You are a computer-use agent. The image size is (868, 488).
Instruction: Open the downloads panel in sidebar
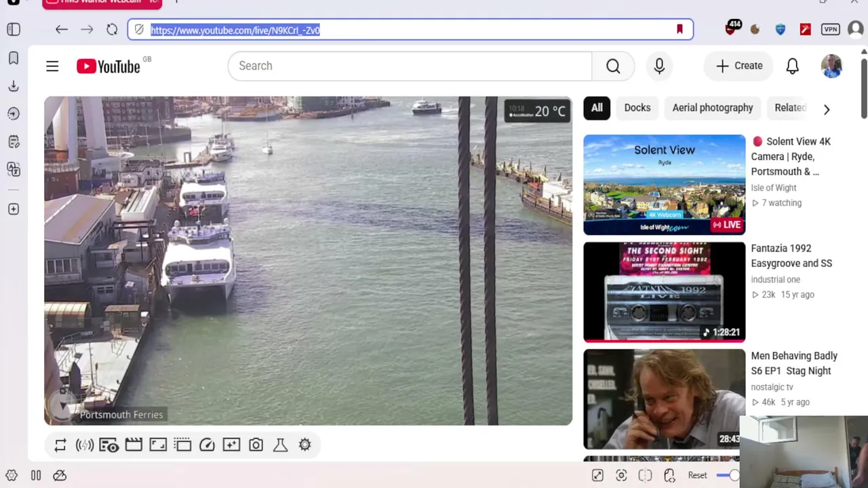(x=14, y=86)
